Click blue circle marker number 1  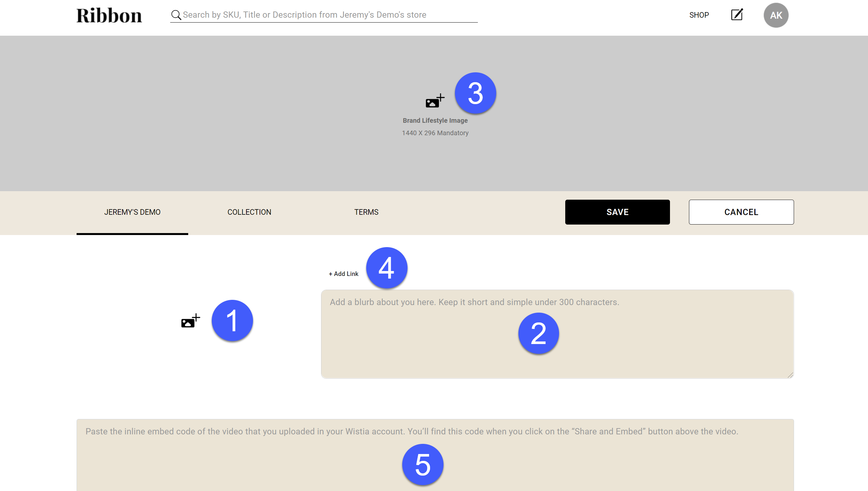click(232, 320)
